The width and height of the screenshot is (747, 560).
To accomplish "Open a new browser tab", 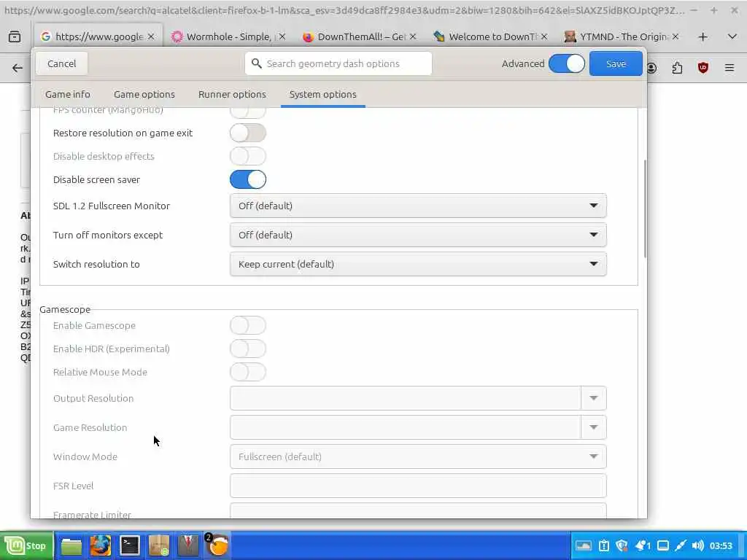I will (x=703, y=36).
